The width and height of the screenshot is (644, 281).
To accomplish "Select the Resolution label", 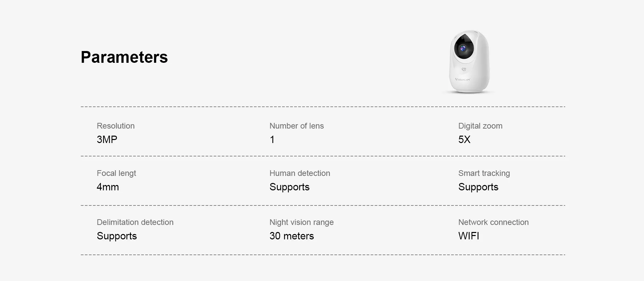I will [116, 126].
